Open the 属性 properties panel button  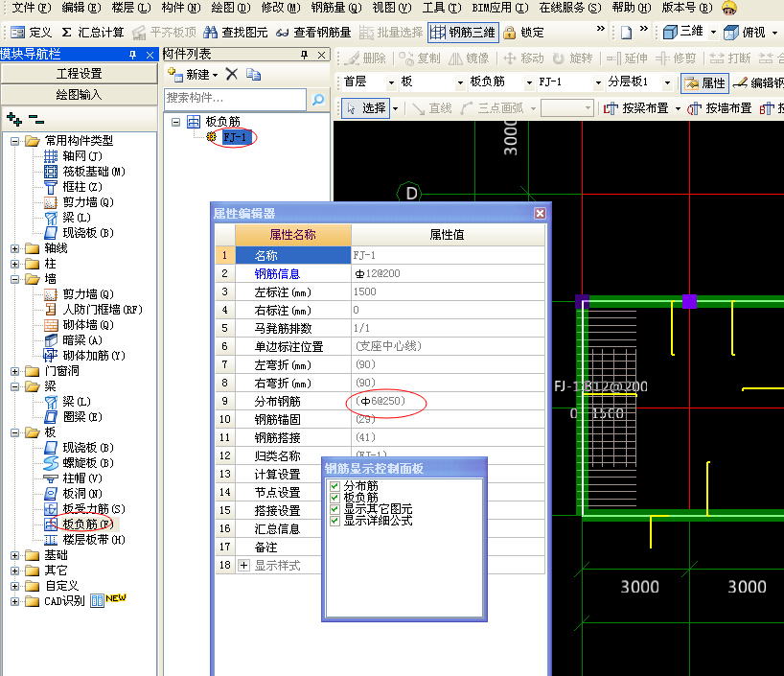(704, 82)
